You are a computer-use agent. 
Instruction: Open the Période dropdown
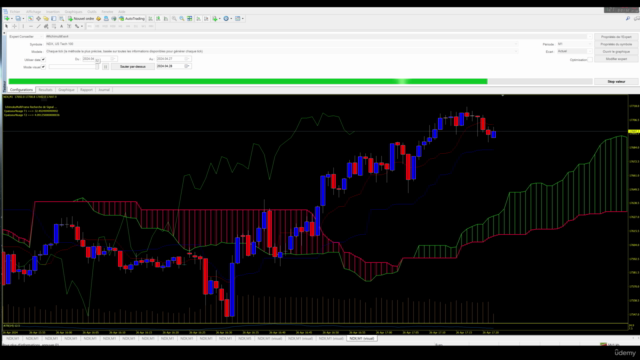click(574, 44)
